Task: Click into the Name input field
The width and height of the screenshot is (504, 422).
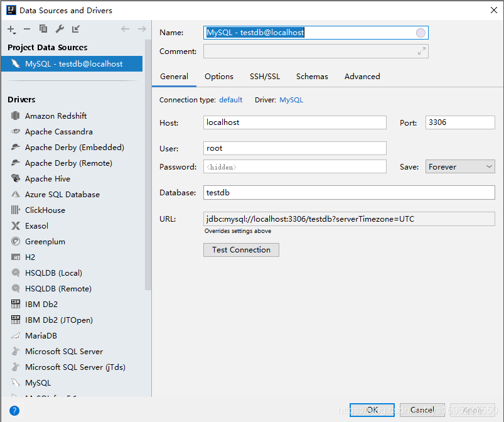Action: (316, 33)
